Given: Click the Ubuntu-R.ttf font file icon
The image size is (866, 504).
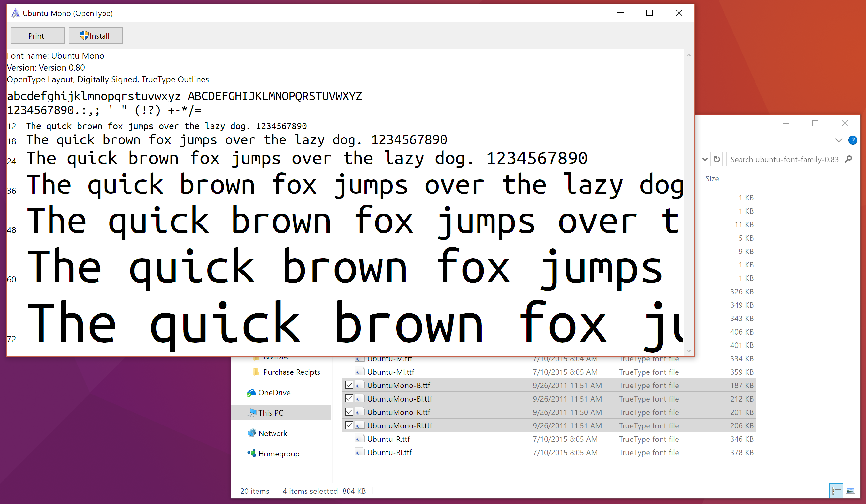Looking at the screenshot, I should [x=359, y=439].
